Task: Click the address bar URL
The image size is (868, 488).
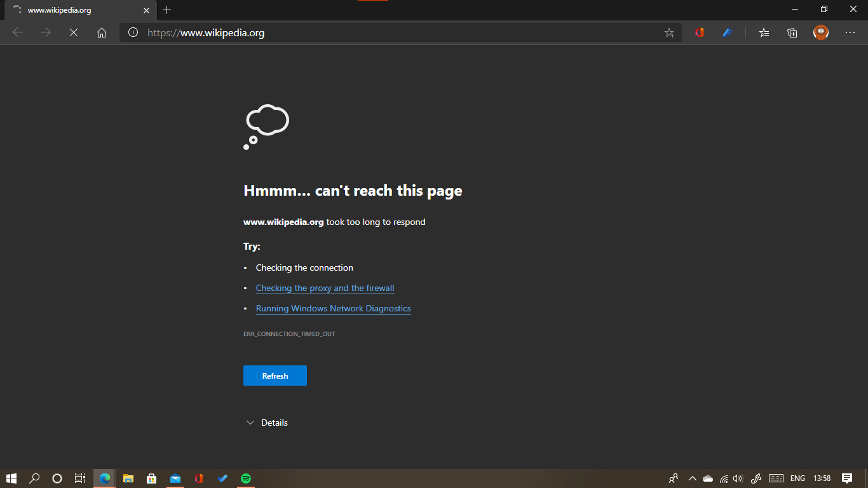Action: [x=206, y=33]
